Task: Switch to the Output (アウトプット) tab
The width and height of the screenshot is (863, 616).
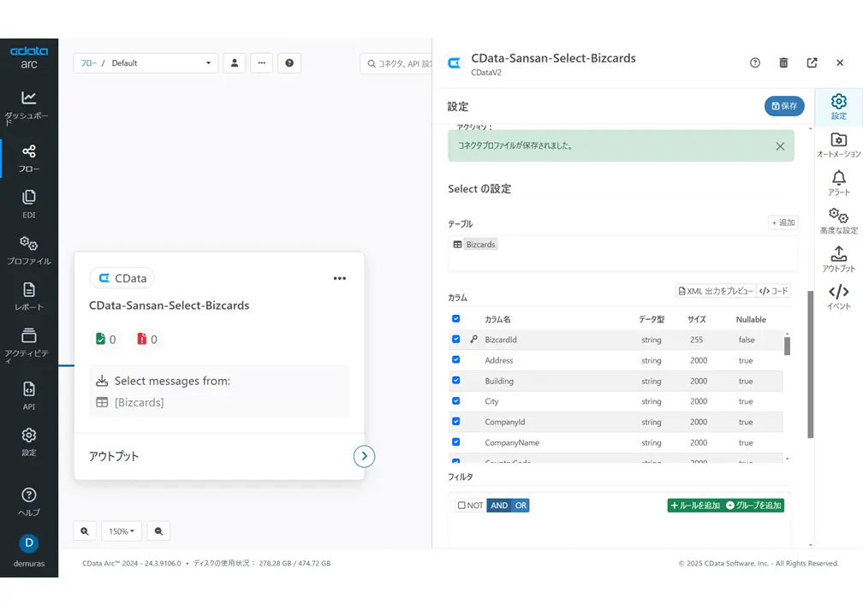Action: click(x=839, y=259)
